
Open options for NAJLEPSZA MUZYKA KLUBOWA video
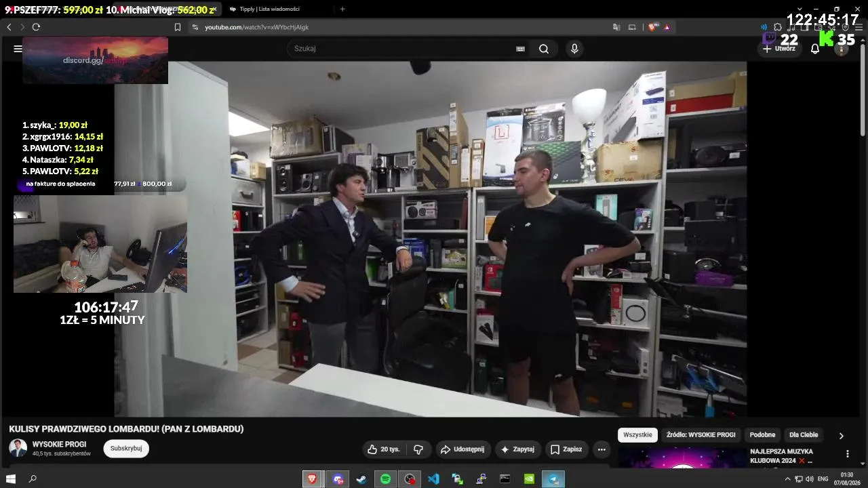click(x=847, y=454)
